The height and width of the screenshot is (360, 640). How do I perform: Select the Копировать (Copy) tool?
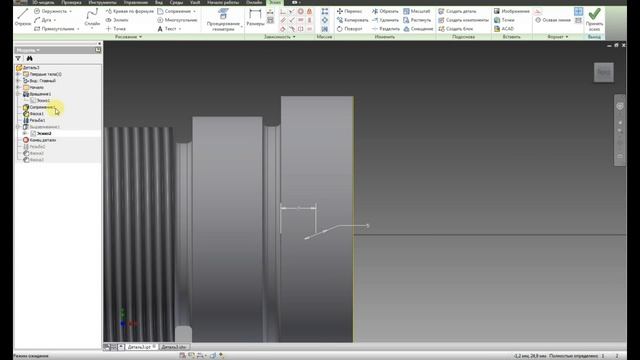click(352, 20)
